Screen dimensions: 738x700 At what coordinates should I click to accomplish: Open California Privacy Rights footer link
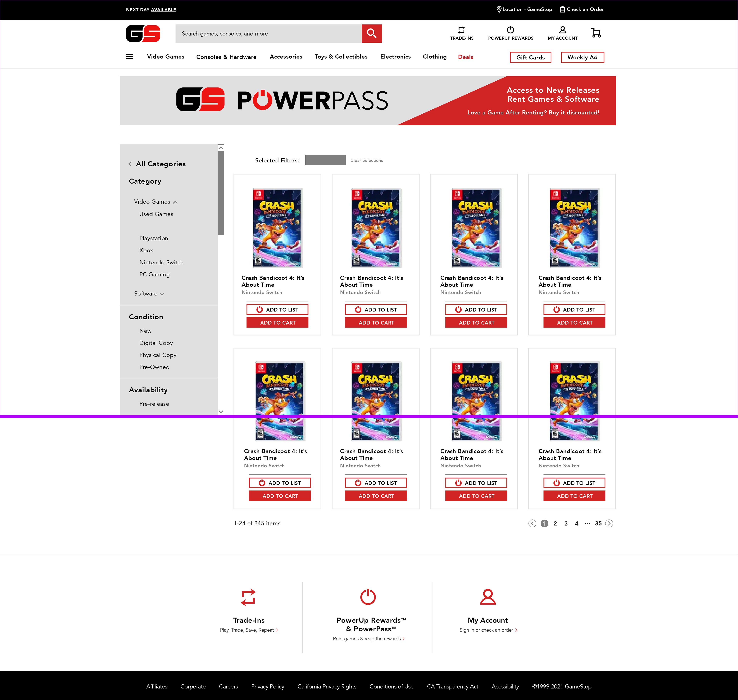click(327, 687)
